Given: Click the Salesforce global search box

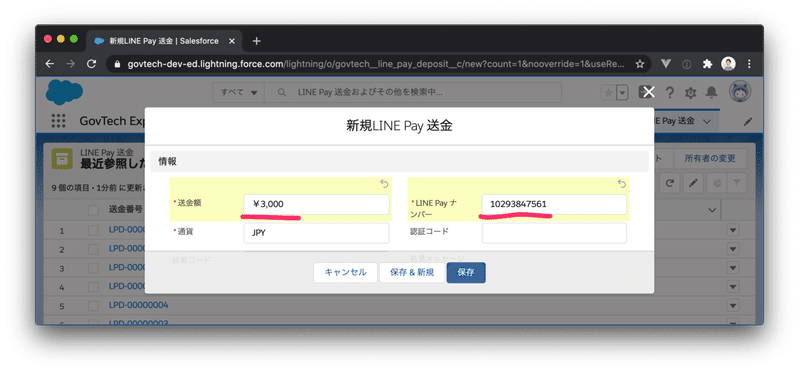Looking at the screenshot, I should (413, 93).
